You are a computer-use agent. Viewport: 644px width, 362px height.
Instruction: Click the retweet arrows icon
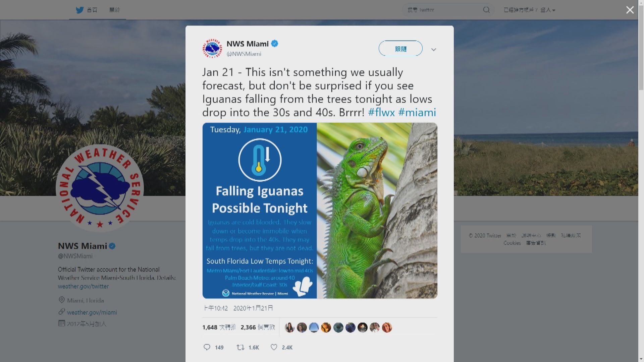click(x=240, y=347)
